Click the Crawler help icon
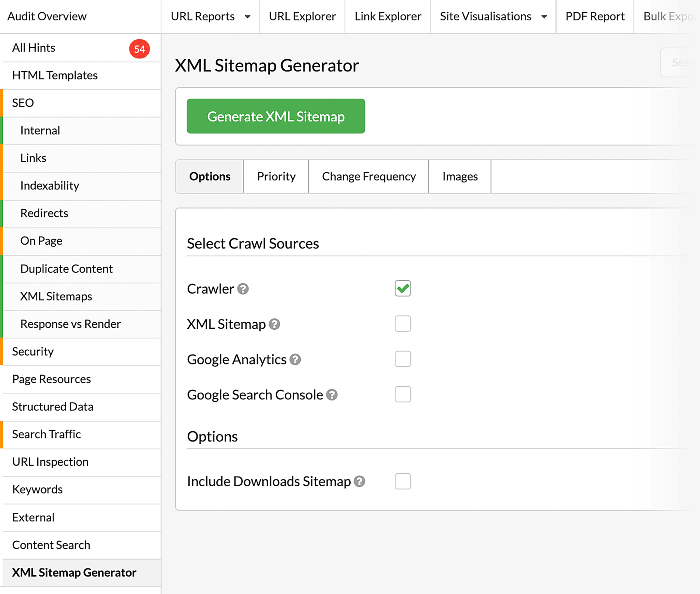This screenshot has height=594, width=700. (243, 289)
